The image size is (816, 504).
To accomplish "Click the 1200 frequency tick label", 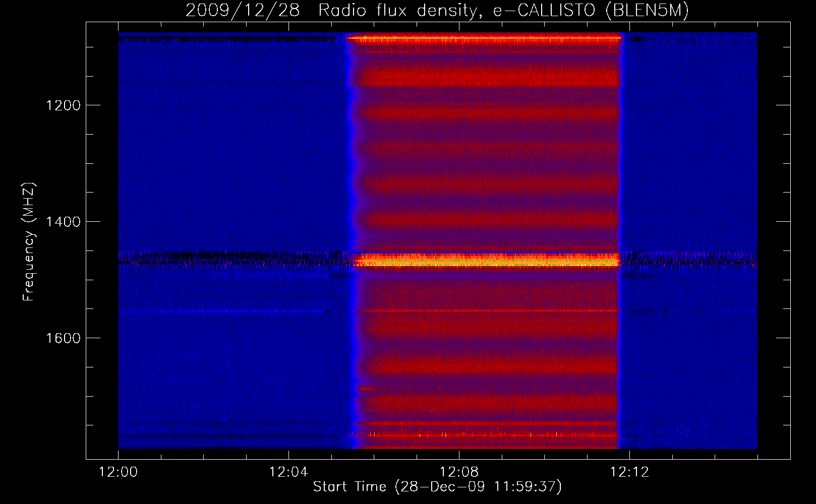I will pos(63,105).
